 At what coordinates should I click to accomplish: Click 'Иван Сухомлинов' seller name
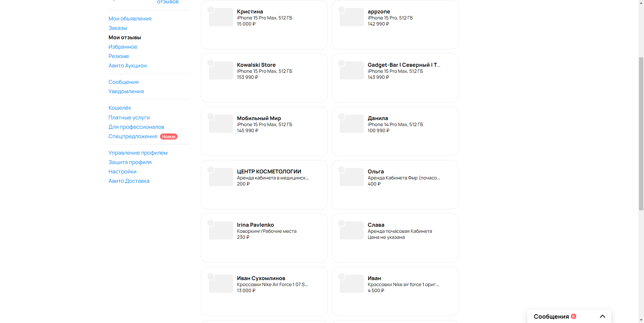coord(261,278)
